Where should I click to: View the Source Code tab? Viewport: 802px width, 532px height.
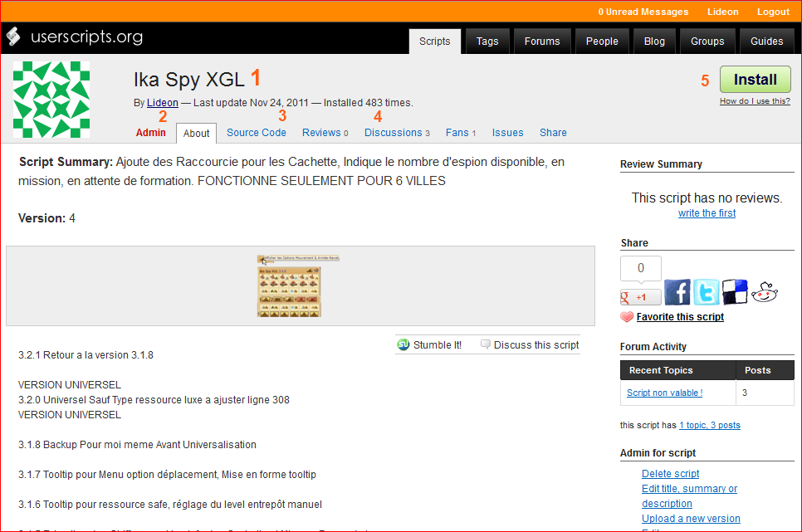[257, 133]
